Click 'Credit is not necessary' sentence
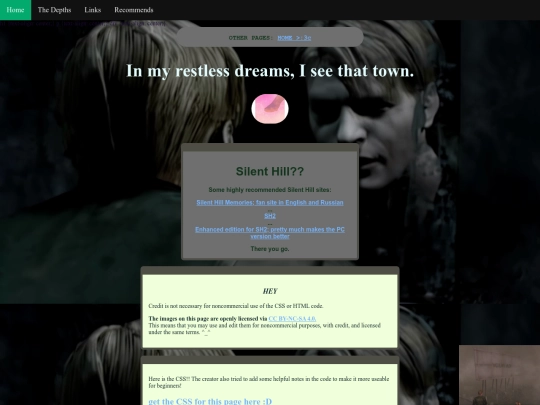 point(236,306)
